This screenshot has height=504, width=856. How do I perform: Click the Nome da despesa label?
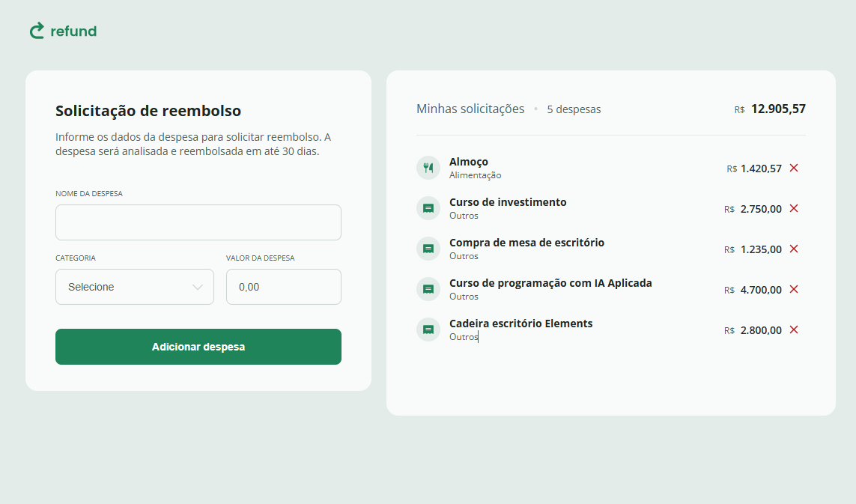89,193
